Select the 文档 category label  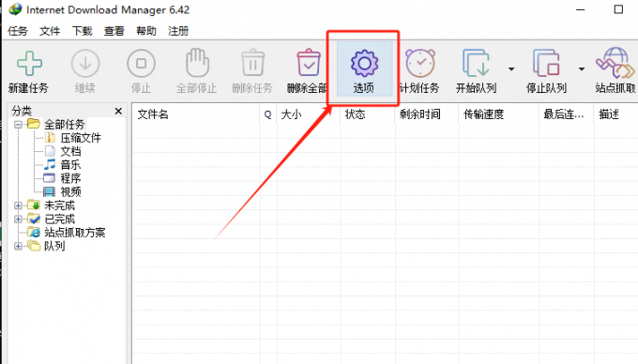click(70, 151)
